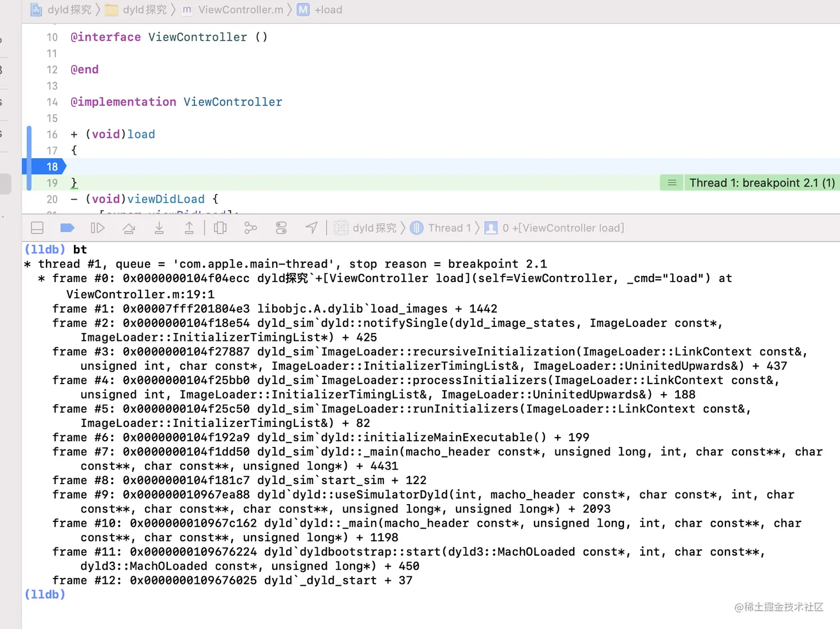Click frame #12 _dyld_start line

[232, 580]
